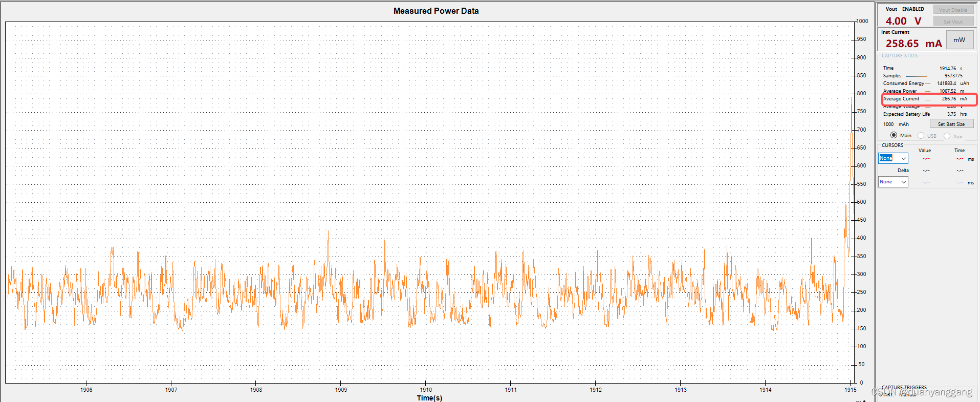Click the 258.65 mA instantaneous current reading
980x402 pixels.
point(913,44)
